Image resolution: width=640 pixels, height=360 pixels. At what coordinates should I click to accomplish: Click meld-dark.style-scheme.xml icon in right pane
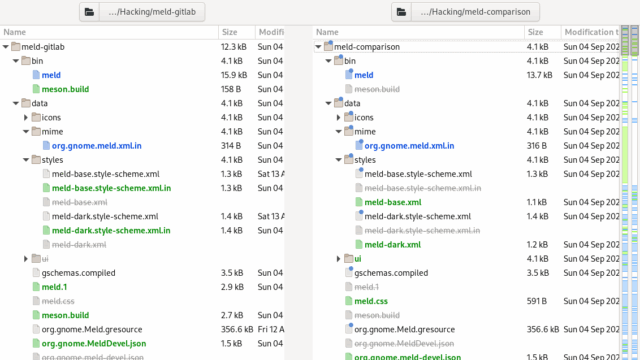359,216
